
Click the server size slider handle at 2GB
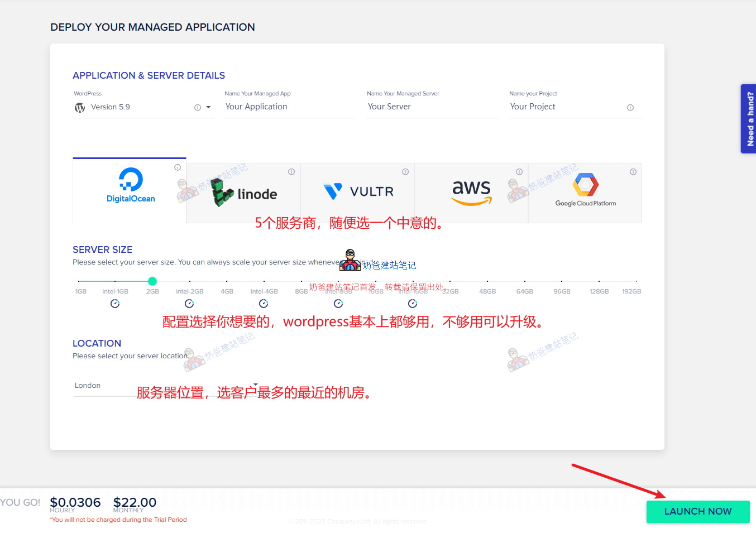tap(152, 281)
